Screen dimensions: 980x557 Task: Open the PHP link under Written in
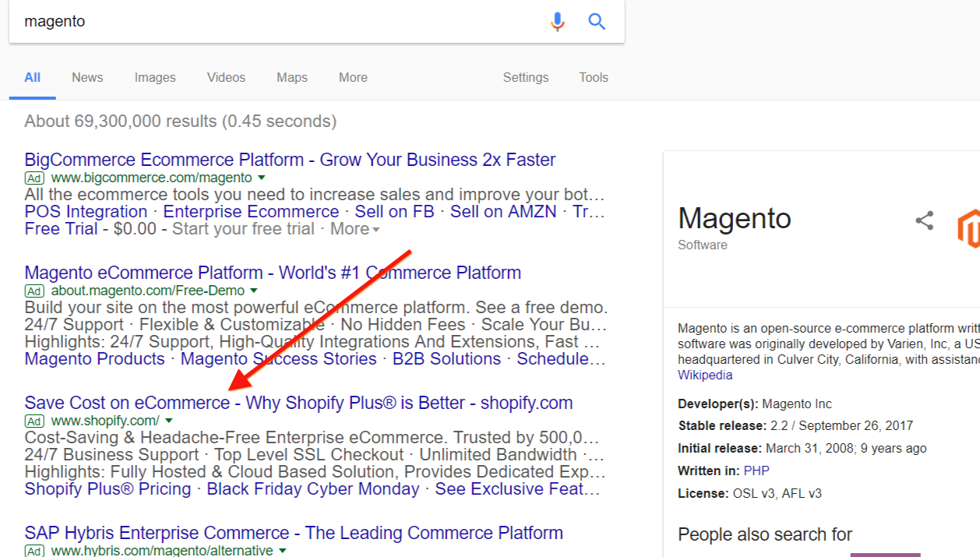[756, 471]
